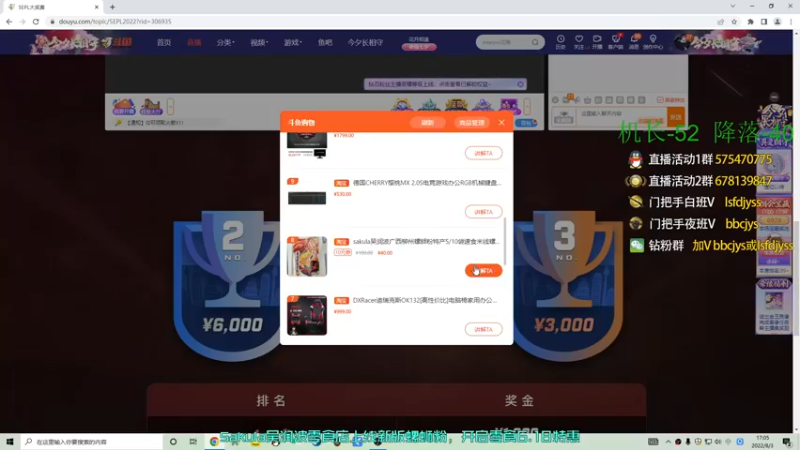Open the Chrome tab search chevron
Viewport: 800px width, 450px height.
pyautogui.click(x=733, y=6)
